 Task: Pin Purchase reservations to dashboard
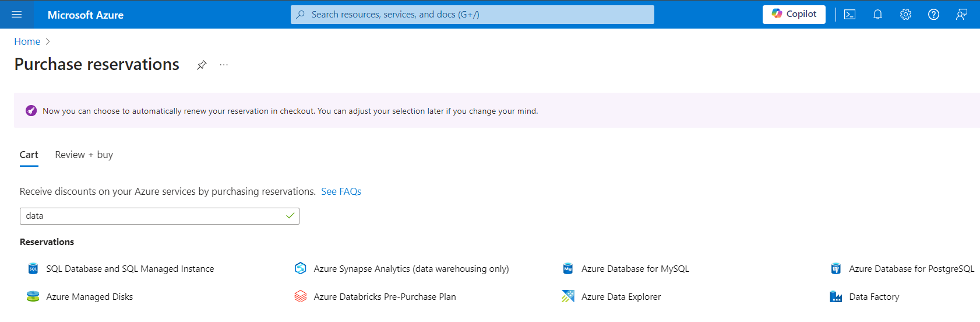(x=202, y=65)
